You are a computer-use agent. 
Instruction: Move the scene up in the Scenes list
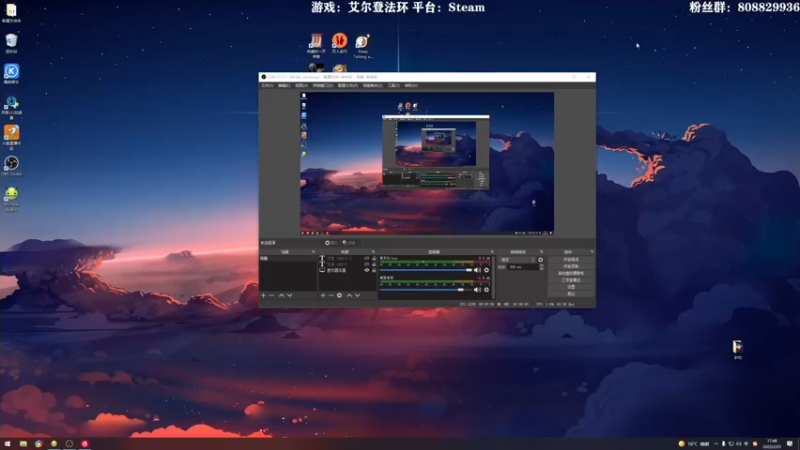[x=281, y=295]
